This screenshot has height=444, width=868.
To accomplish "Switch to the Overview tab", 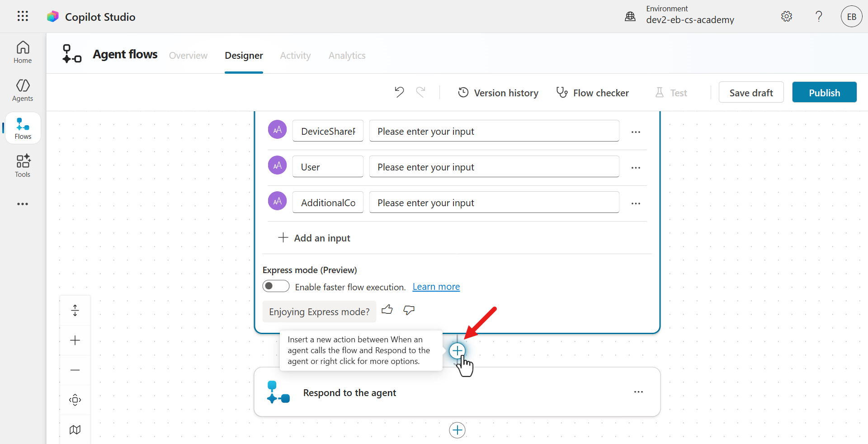I will tap(188, 56).
